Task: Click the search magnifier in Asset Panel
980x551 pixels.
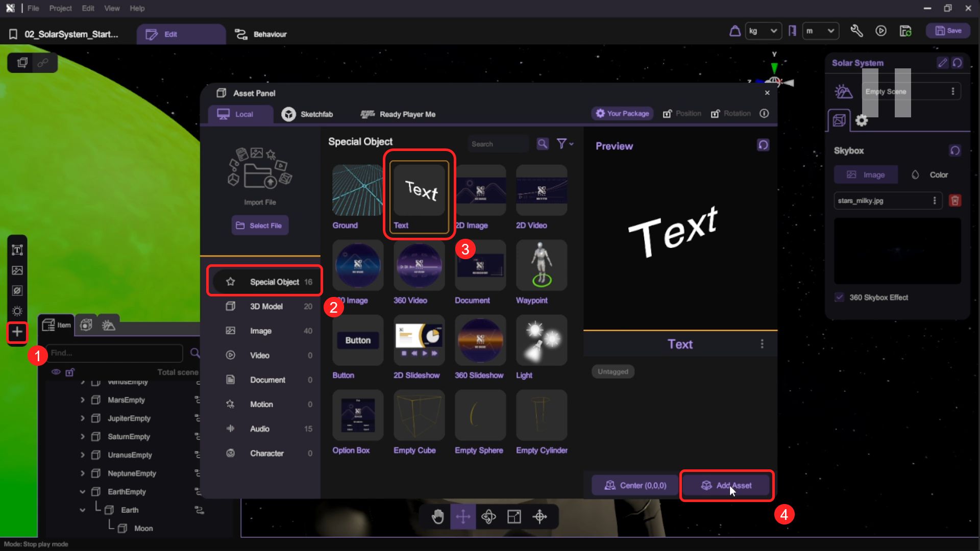Action: pos(543,144)
